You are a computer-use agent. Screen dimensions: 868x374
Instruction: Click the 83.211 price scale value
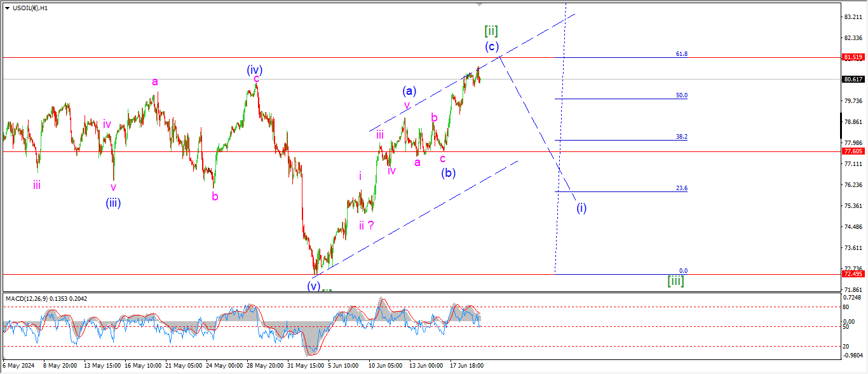[853, 17]
